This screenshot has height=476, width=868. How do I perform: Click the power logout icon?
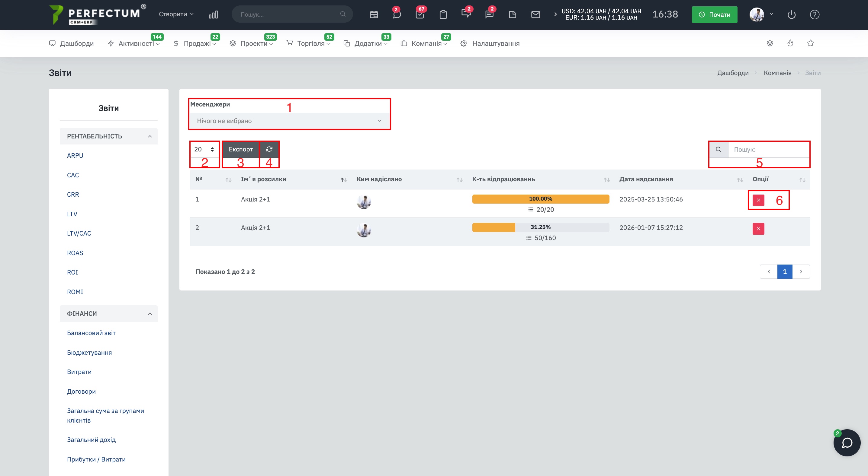pos(791,14)
